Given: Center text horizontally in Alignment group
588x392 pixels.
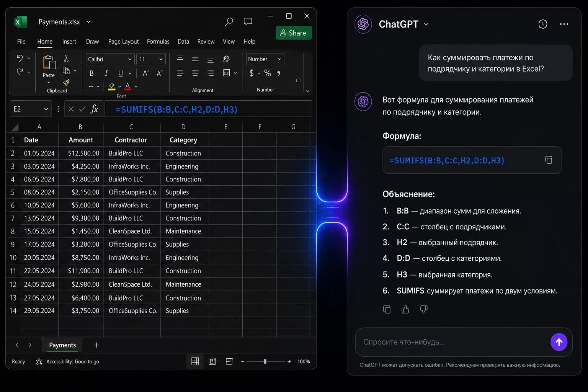Looking at the screenshot, I should click(x=195, y=73).
